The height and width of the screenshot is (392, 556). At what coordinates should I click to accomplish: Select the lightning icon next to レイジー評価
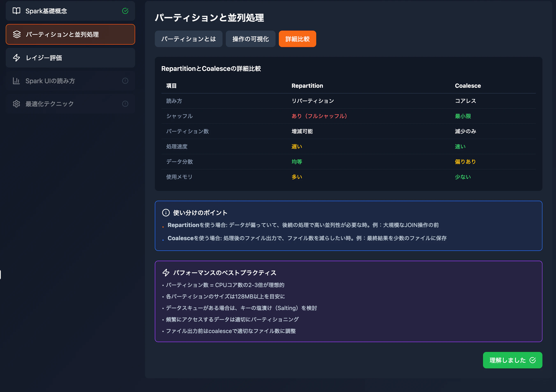16,58
